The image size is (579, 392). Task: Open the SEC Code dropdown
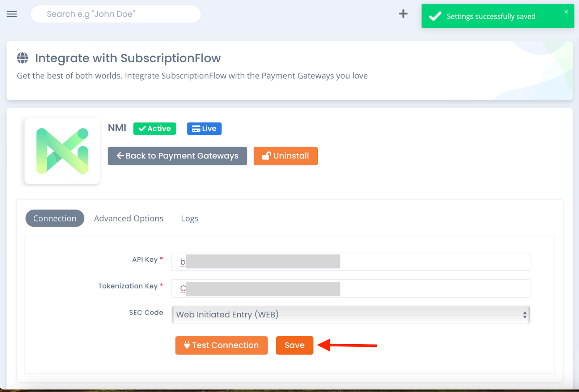pyautogui.click(x=351, y=315)
